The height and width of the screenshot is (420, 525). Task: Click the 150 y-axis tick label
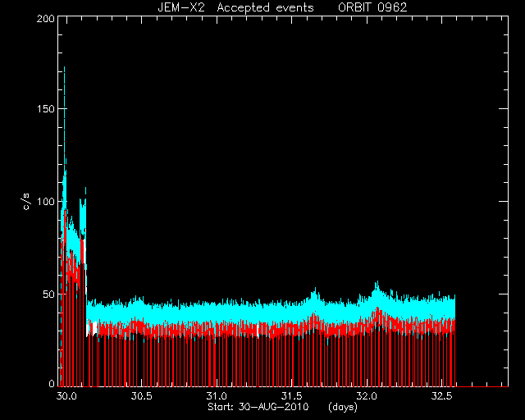coord(46,109)
